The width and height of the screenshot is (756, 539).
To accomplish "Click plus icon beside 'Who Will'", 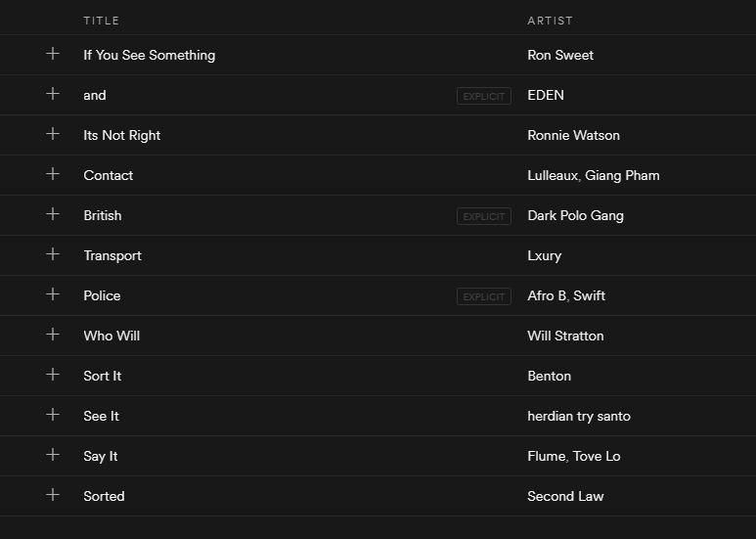I will 53,334.
